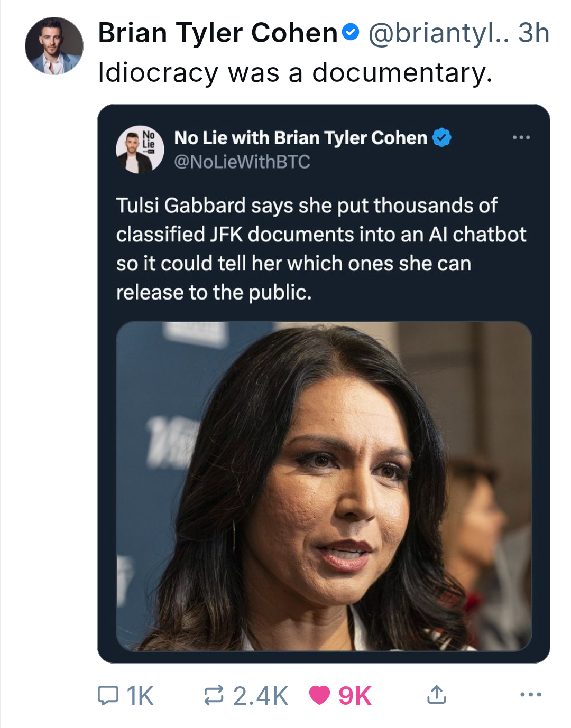Open the tweet's more options ellipsis
The height and width of the screenshot is (728, 571).
(530, 695)
